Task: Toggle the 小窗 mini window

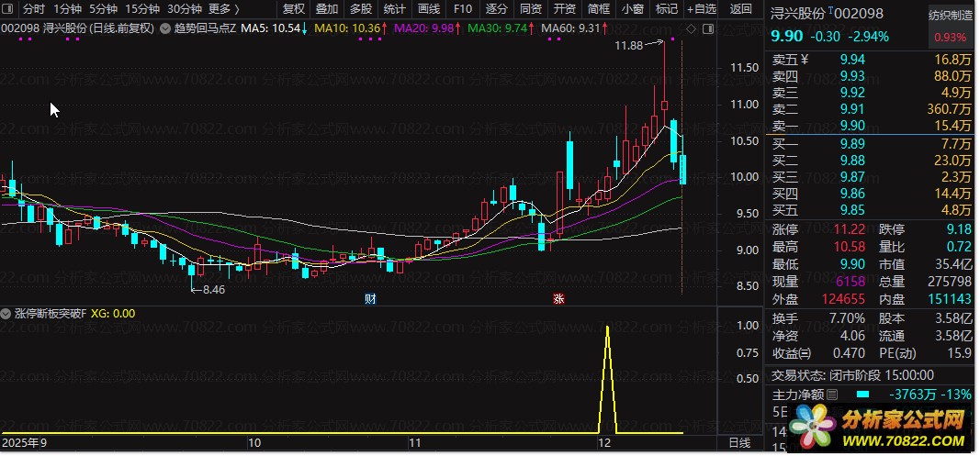Action: 633,9
